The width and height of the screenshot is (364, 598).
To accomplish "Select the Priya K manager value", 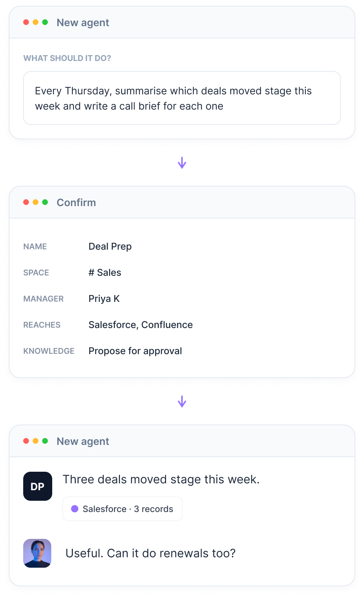I will 104,299.
